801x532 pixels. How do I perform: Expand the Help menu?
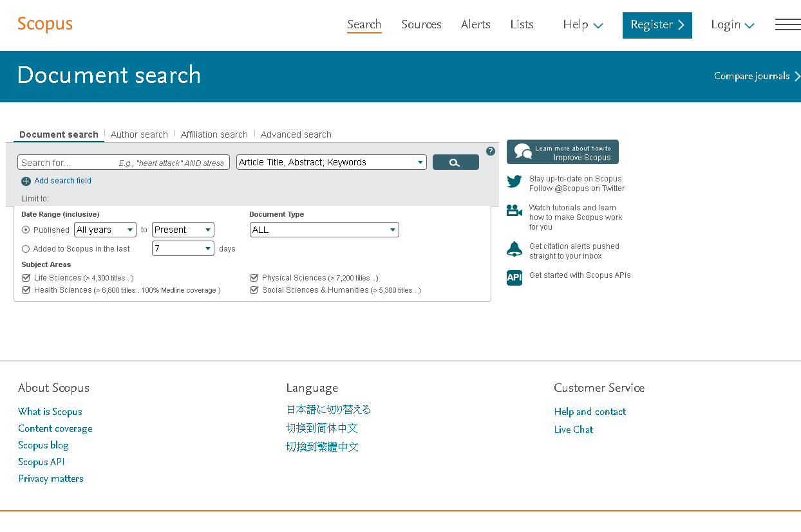[583, 24]
